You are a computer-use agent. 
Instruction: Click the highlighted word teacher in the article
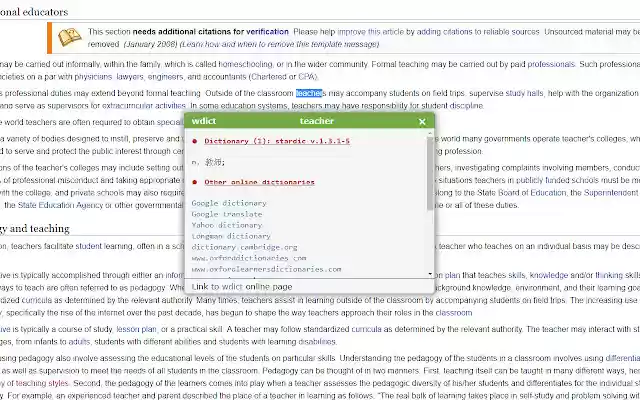coord(309,93)
